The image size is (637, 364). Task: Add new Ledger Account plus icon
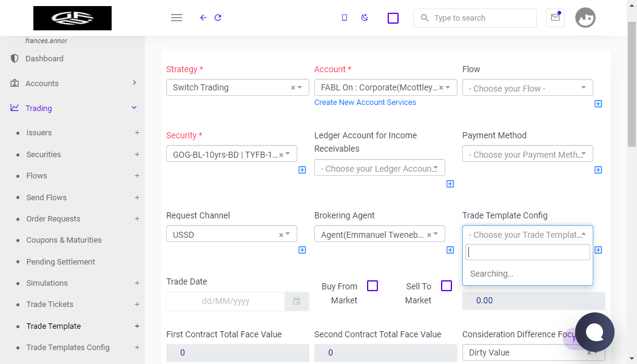click(450, 184)
